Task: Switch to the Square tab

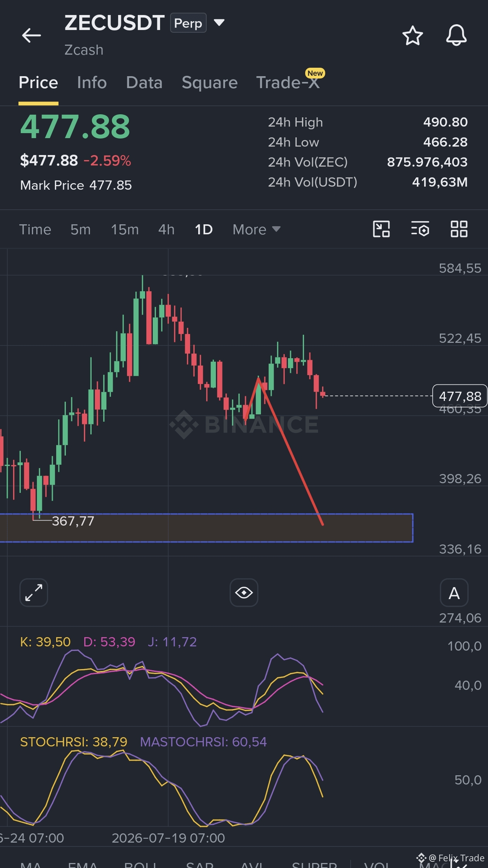Action: coord(210,83)
